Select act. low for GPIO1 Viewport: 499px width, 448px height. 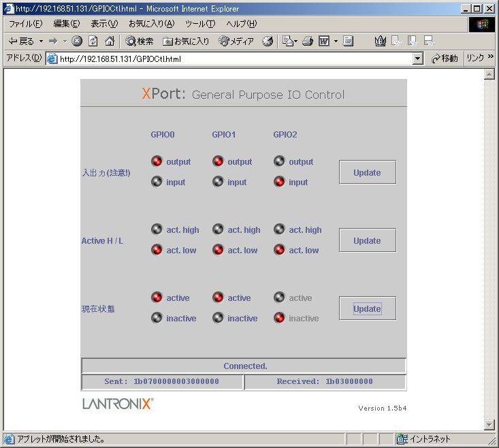(x=218, y=250)
